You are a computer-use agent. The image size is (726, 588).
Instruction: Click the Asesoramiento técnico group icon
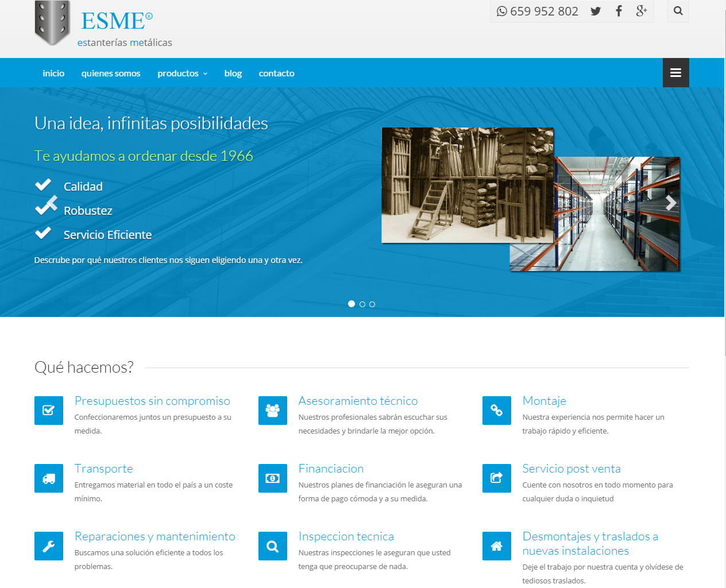273,411
